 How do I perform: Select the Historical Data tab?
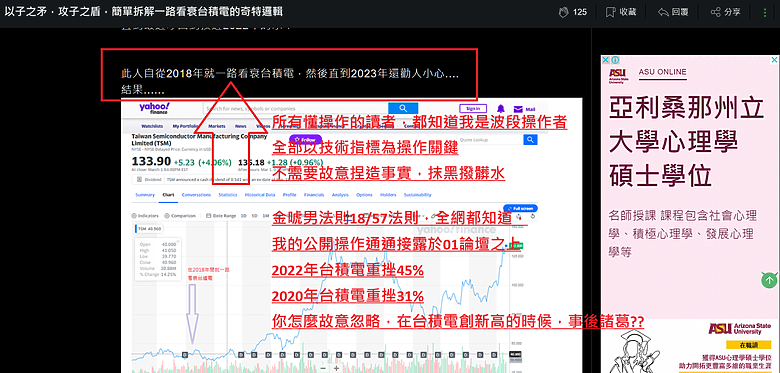(x=260, y=195)
